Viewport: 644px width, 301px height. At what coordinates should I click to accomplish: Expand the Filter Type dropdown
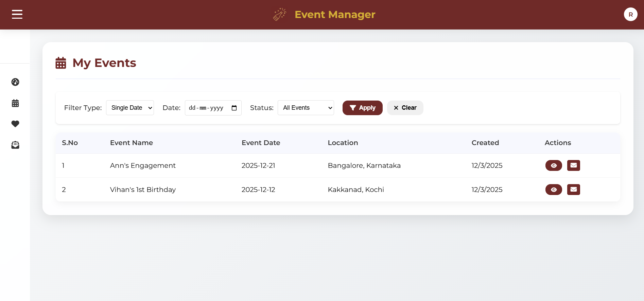130,108
